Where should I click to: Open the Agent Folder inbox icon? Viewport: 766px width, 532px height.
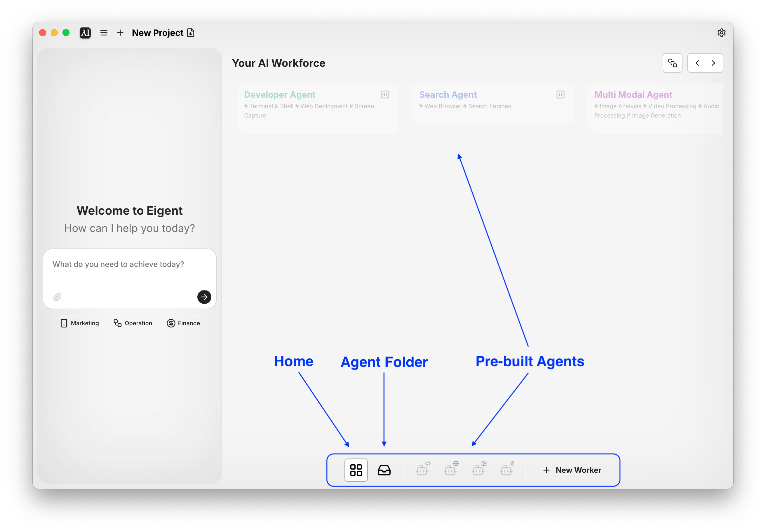coord(384,470)
